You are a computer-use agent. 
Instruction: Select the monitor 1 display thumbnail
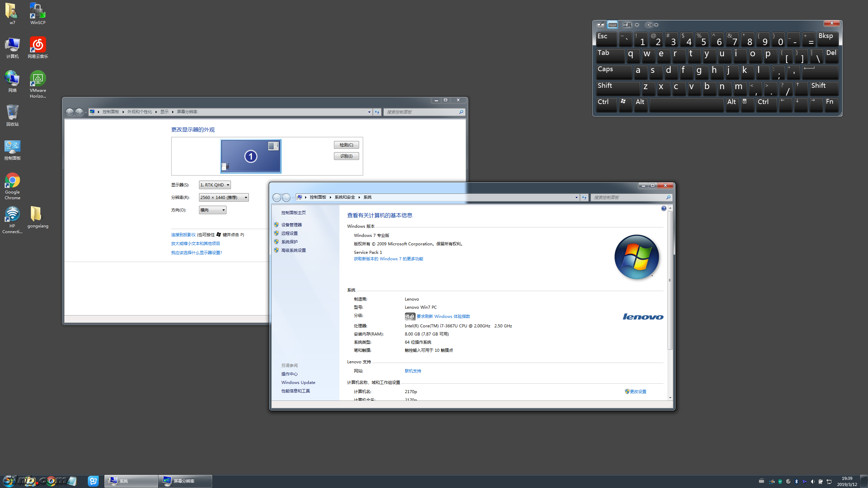(251, 156)
